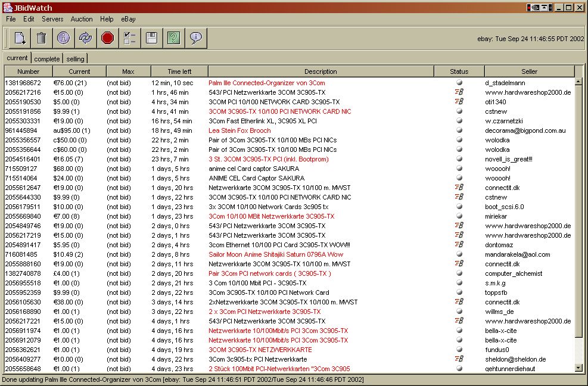Sort by the Current column header
The height and width of the screenshot is (386, 588).
pyautogui.click(x=79, y=71)
